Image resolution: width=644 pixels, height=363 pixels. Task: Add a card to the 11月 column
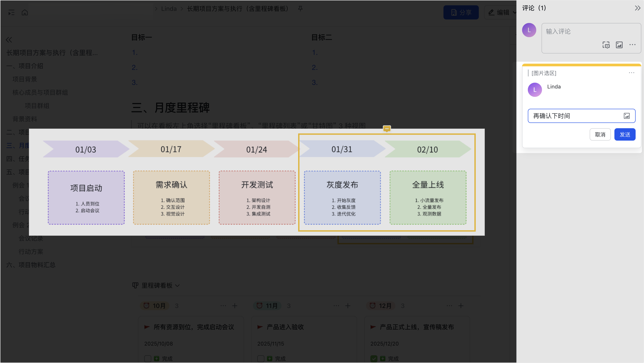point(348,306)
